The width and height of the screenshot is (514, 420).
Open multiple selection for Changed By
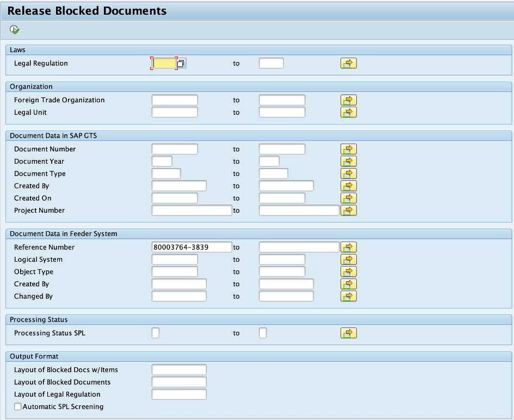coord(349,297)
